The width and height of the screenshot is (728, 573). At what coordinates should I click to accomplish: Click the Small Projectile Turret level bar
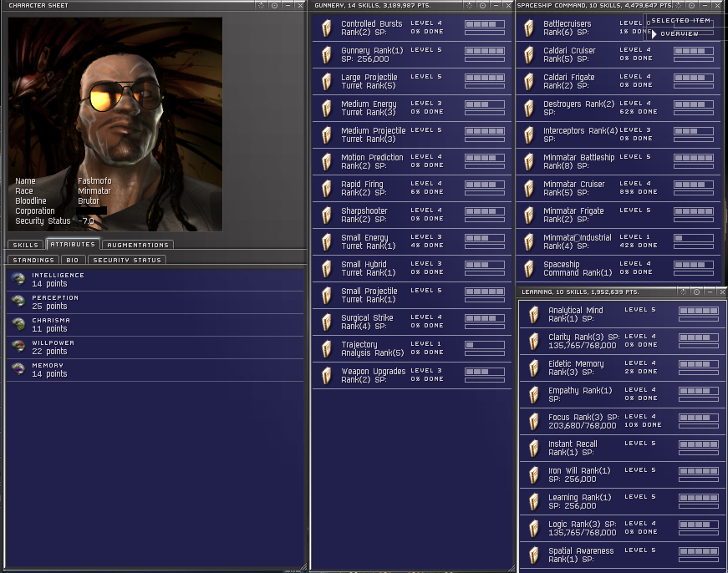pyautogui.click(x=485, y=292)
